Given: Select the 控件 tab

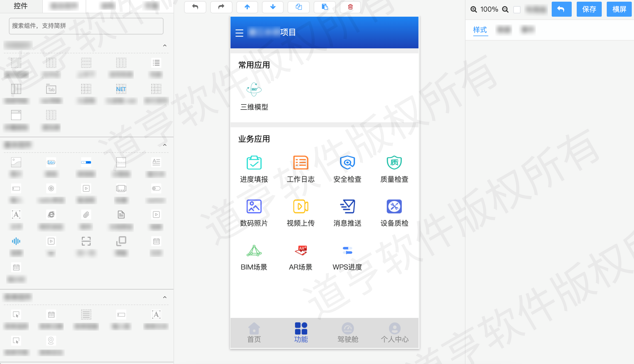Looking at the screenshot, I should 21,6.
